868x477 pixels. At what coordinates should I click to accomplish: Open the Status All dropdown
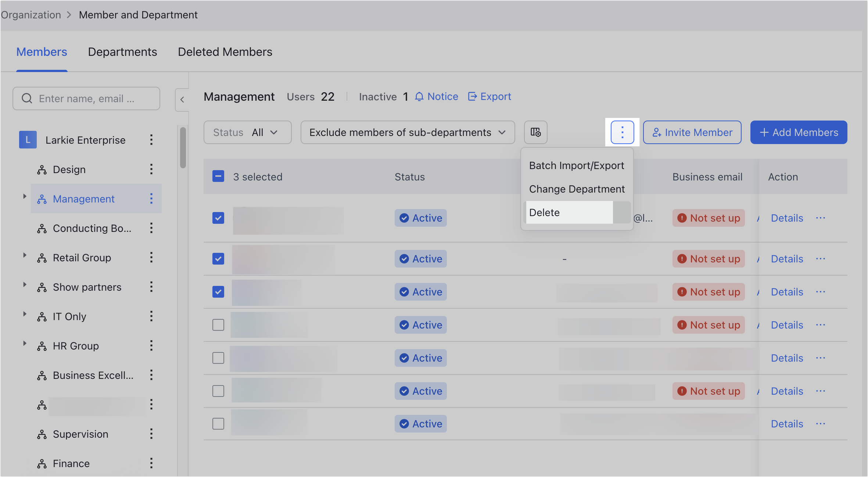tap(248, 132)
